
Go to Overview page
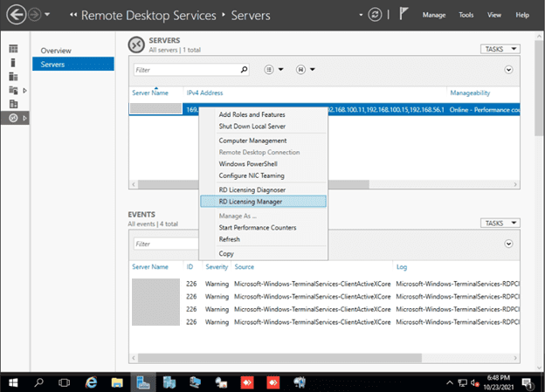pos(56,51)
